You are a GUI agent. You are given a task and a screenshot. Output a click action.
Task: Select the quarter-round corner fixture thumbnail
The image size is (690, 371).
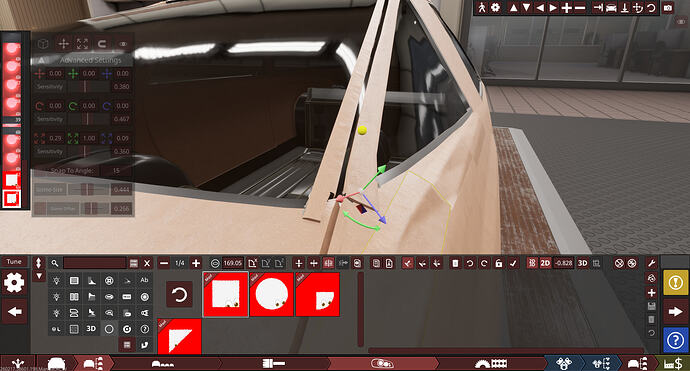coord(318,294)
